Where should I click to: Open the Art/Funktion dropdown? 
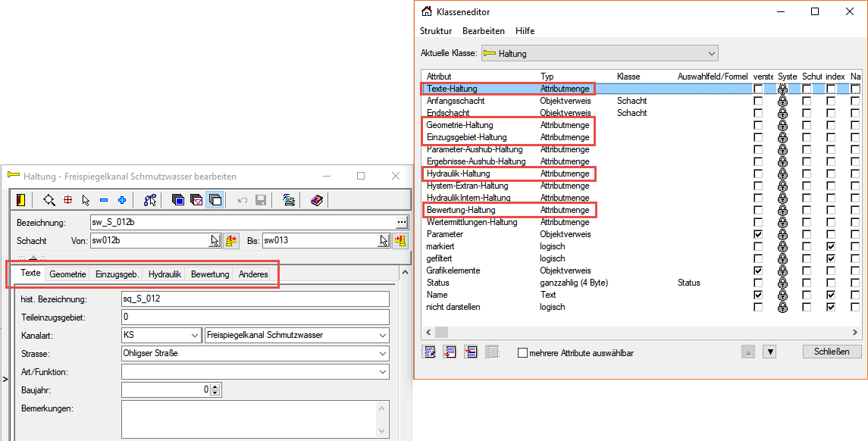(x=383, y=372)
